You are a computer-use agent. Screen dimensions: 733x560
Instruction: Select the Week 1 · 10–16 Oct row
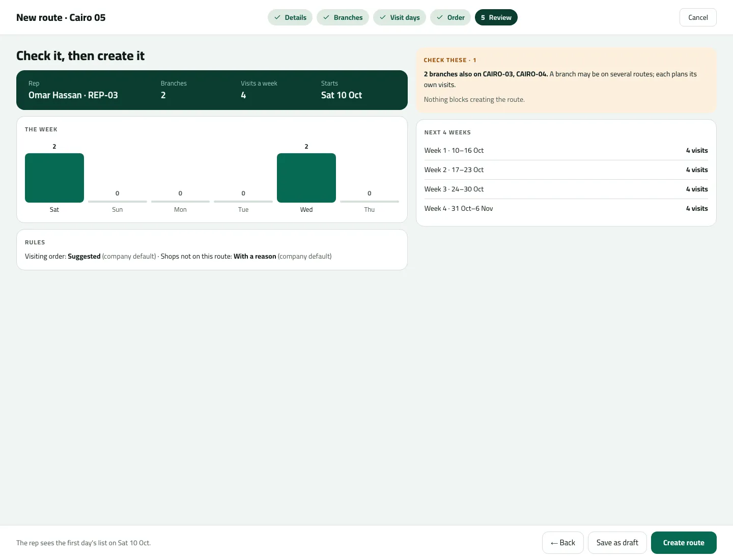(x=566, y=151)
